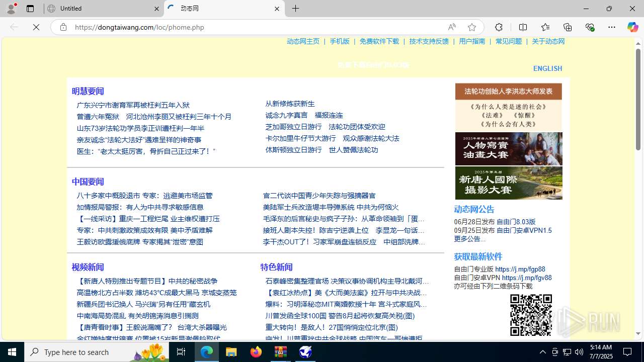Open the blue globe app on taskbar
The width and height of the screenshot is (644, 362).
click(305, 352)
